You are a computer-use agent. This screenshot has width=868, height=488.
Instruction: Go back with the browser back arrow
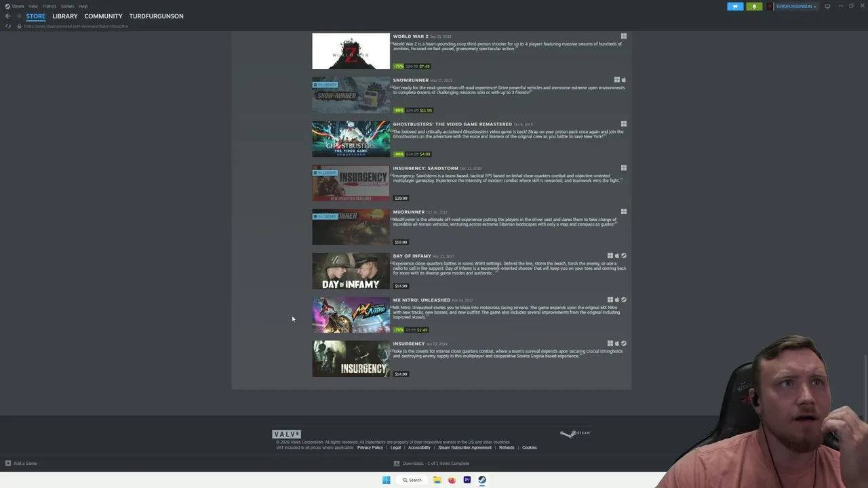click(x=7, y=16)
